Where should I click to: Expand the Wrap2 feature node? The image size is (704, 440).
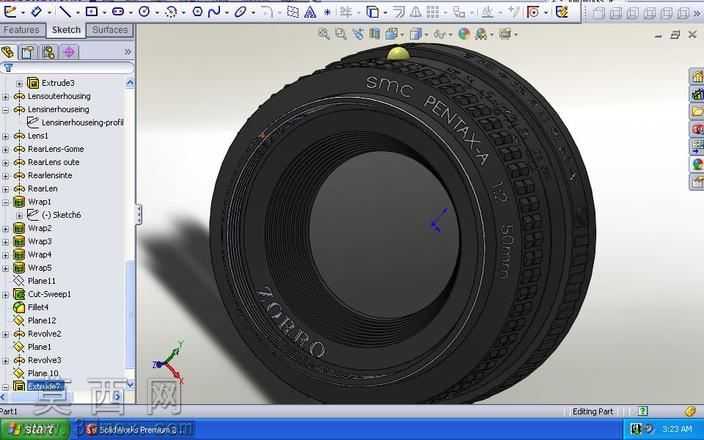(5, 229)
